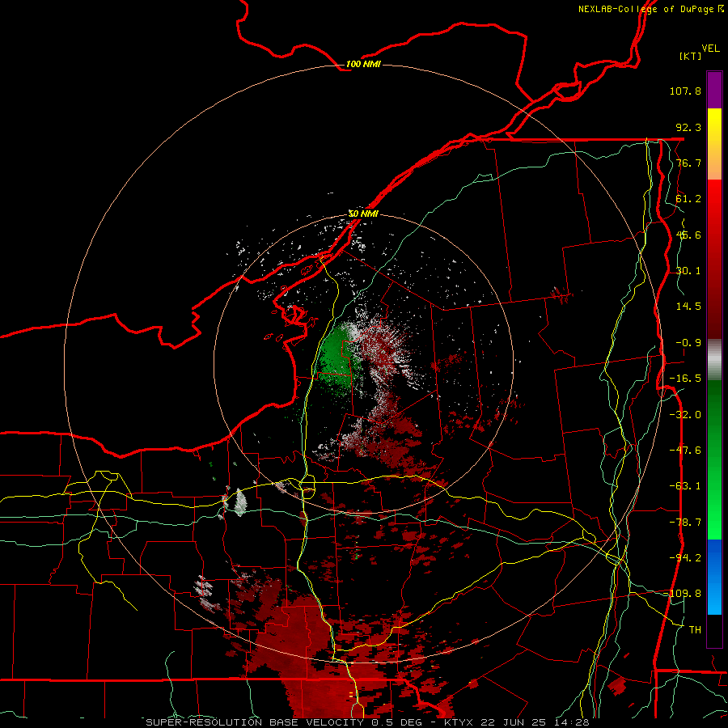Screen dimensions: 728x728
Task: Click the -47.6 legend value
Action: 685,451
